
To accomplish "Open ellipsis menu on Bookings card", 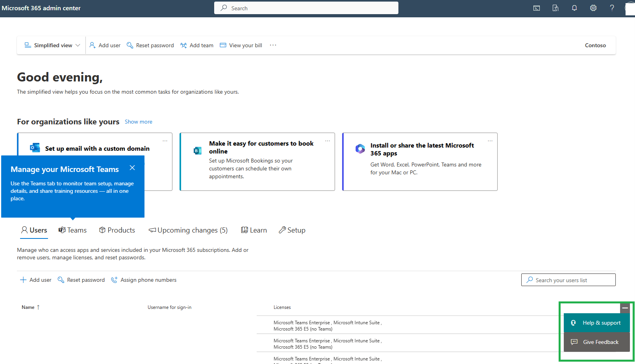I will tap(328, 141).
